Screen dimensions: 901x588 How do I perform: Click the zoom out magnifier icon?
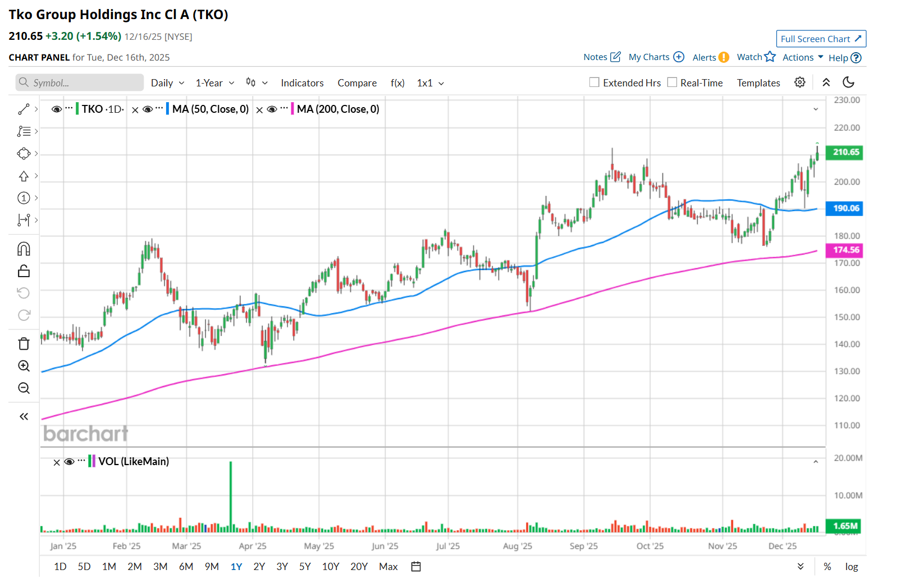(x=24, y=388)
